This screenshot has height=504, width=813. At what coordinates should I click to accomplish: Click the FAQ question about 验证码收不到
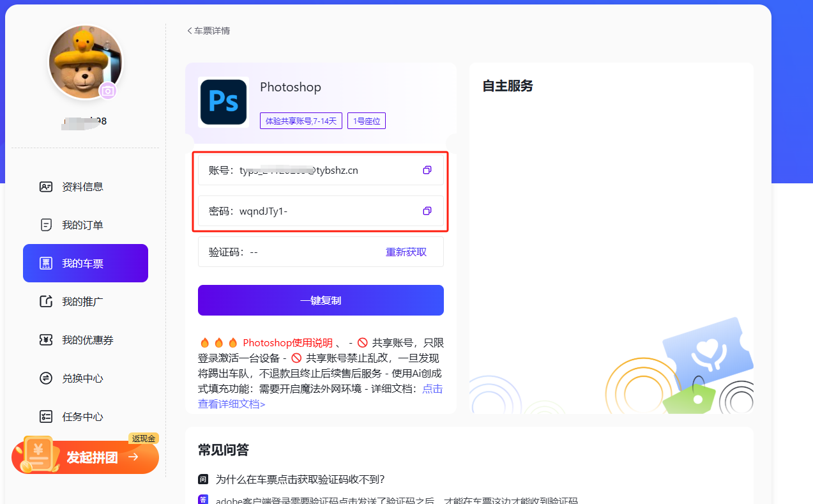coord(300,479)
